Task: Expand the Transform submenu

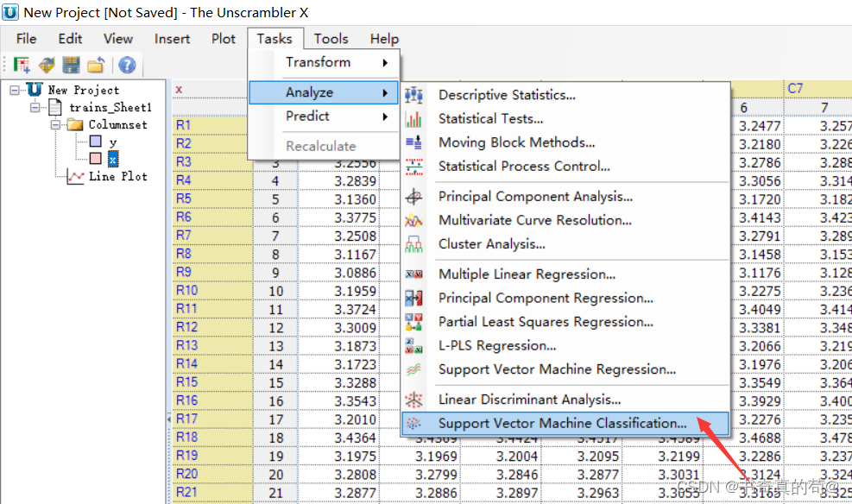Action: [x=325, y=62]
